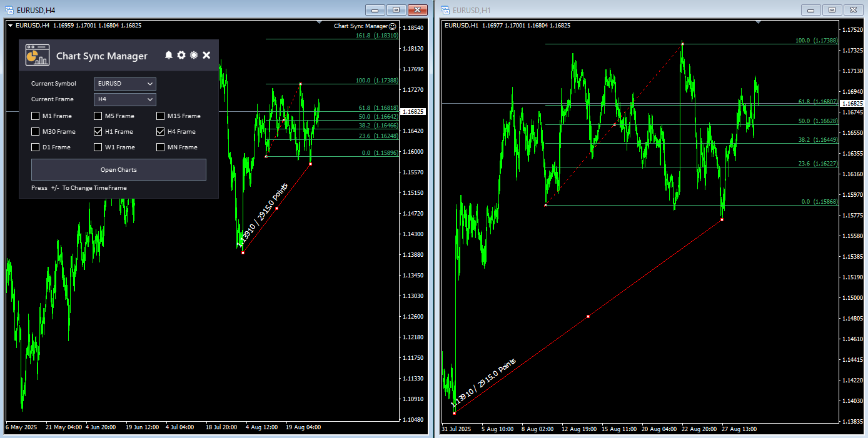The image size is (868, 438).
Task: Click the 19 Aug 04:00 date on H4 axis
Action: (303, 427)
